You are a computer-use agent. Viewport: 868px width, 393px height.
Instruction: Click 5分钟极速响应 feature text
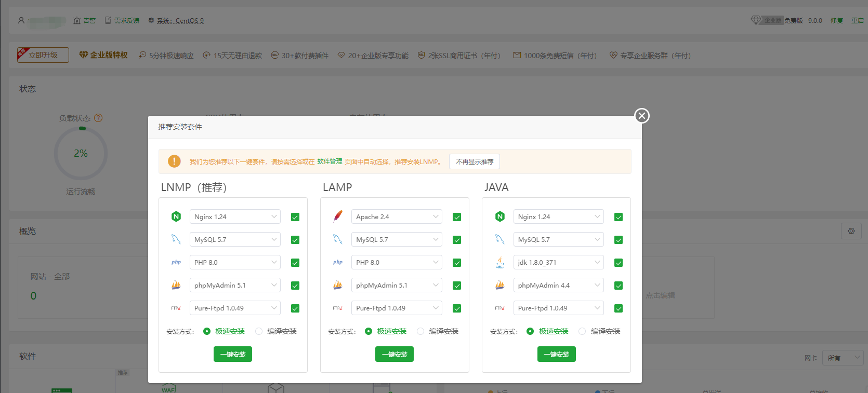click(172, 56)
